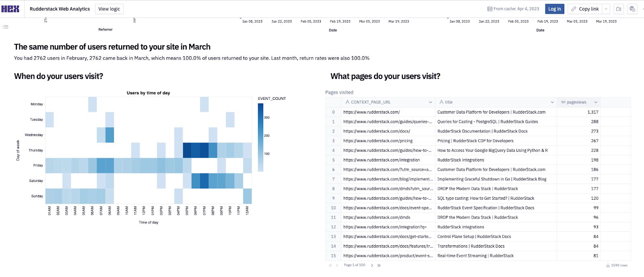Click 'When do your users visit?' heading
Image resolution: width=644 pixels, height=277 pixels.
coord(58,76)
